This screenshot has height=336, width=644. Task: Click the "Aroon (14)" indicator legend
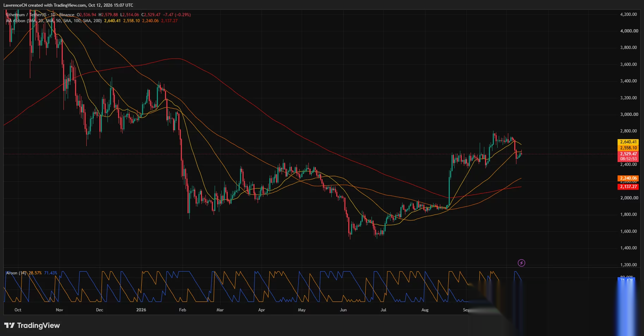16,273
